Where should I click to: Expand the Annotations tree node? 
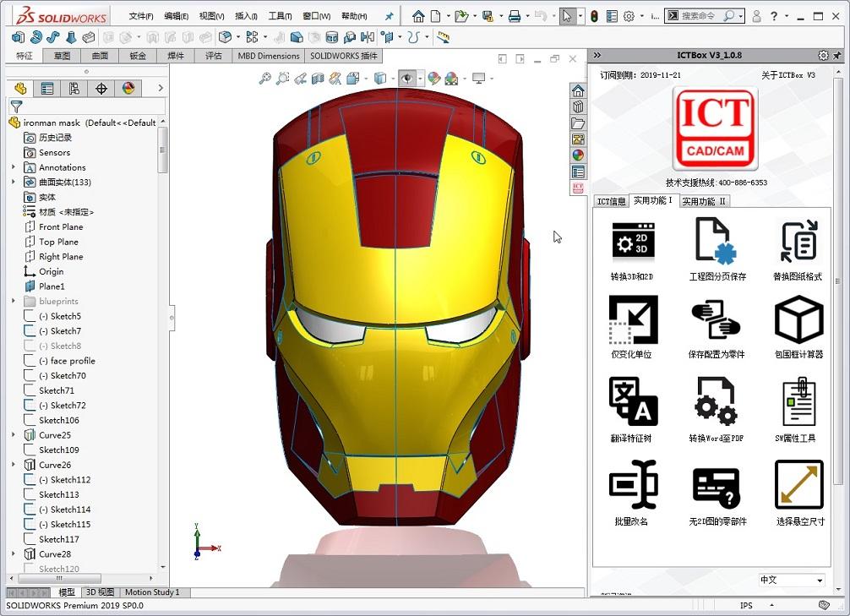click(x=14, y=167)
